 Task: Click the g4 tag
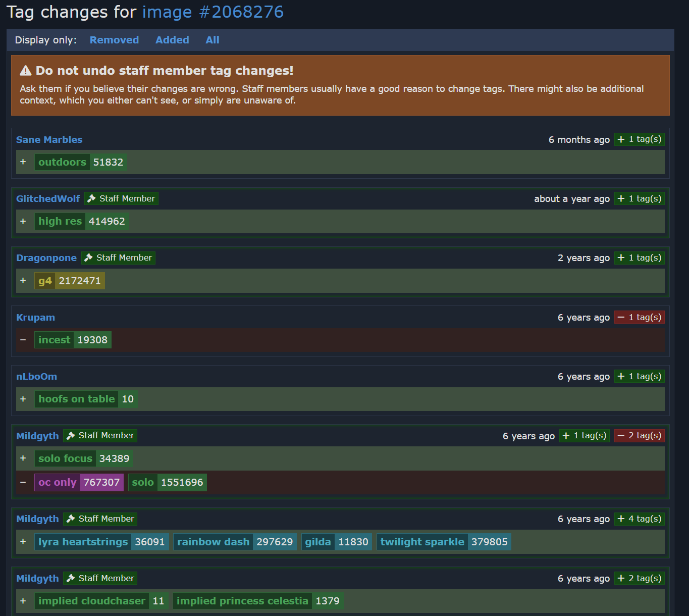(45, 281)
